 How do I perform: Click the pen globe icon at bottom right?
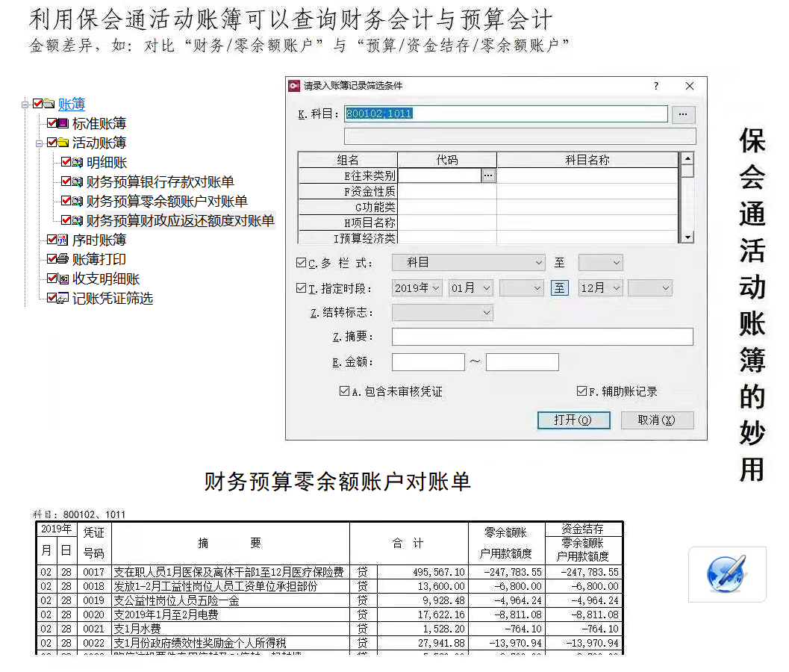726,574
